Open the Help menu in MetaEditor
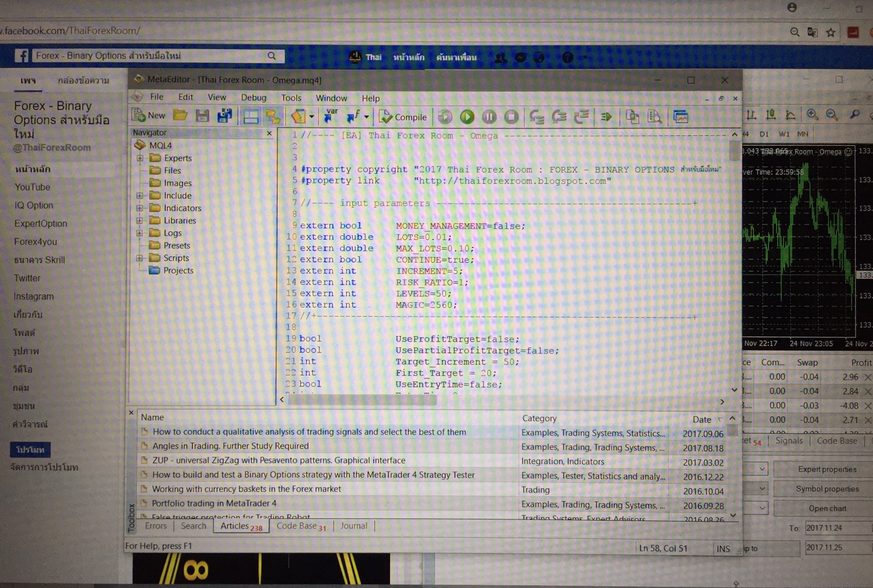This screenshot has height=588, width=873. point(370,99)
